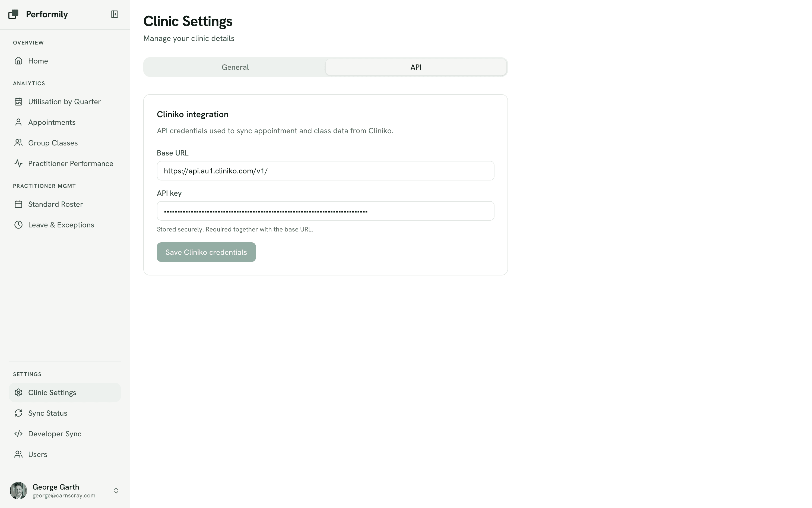Click George Garth's avatar photo
The width and height of the screenshot is (812, 508).
point(18,491)
